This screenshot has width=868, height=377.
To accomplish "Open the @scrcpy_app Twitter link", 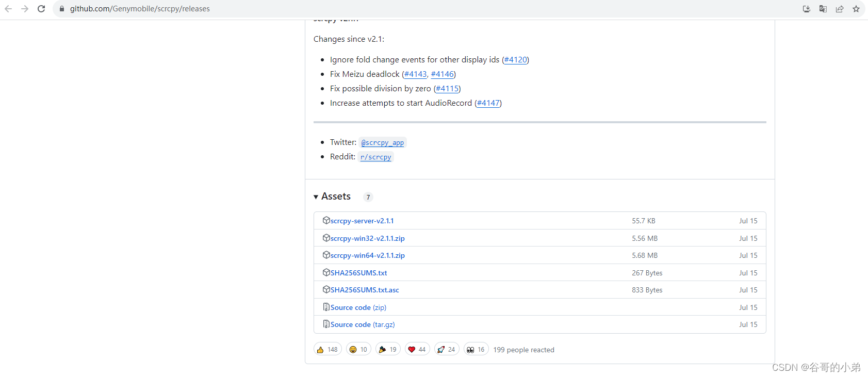I will pyautogui.click(x=383, y=142).
